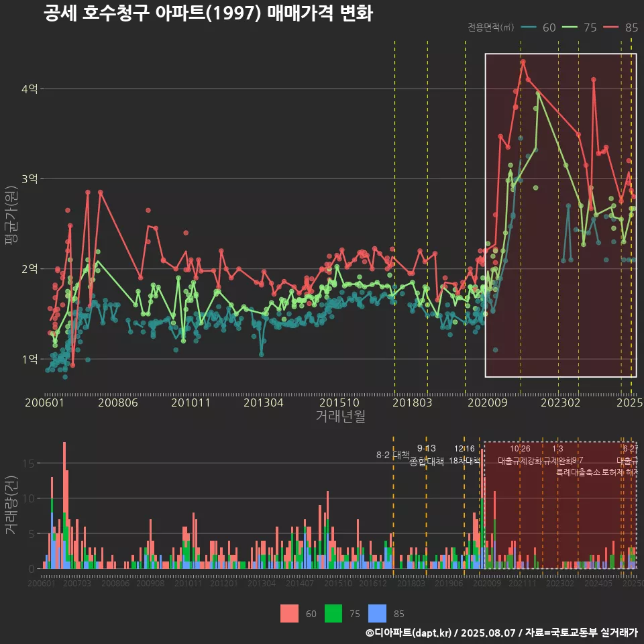This screenshot has width=644, height=644.
Task: Click the 2억 y-axis label
Action: [x=30, y=268]
